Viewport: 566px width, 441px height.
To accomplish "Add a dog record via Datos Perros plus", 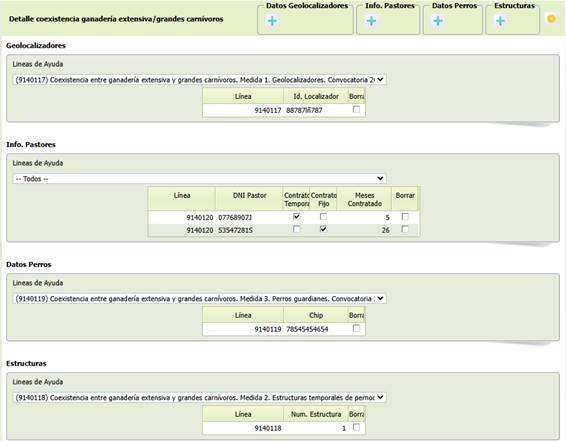I will [x=438, y=21].
